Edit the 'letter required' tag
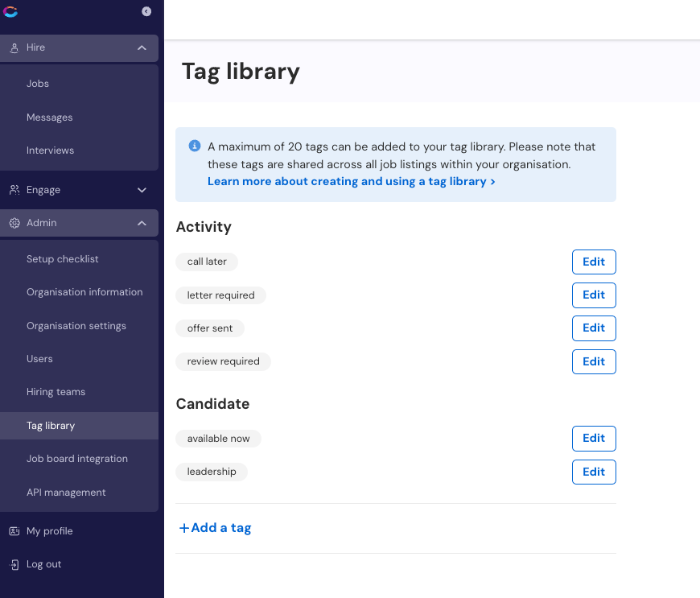This screenshot has height=598, width=700. pos(594,295)
